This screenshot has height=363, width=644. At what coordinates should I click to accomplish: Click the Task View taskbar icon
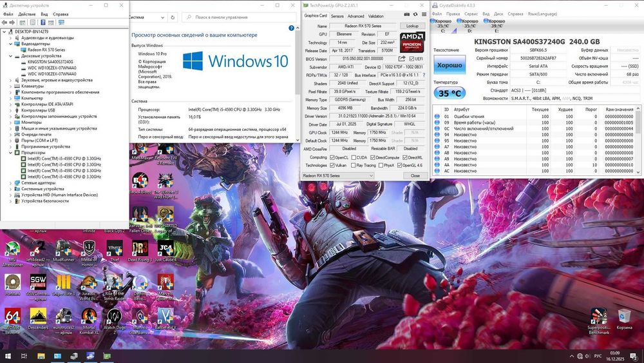point(24,356)
